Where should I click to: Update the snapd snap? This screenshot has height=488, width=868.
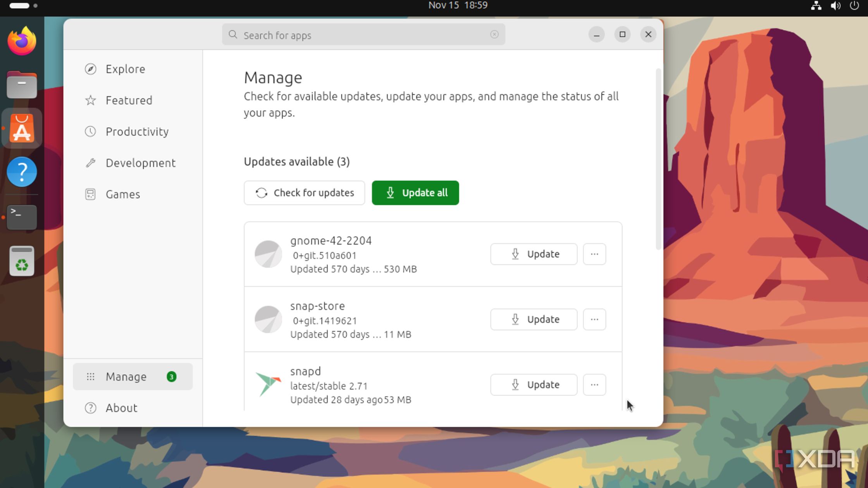coord(534,385)
